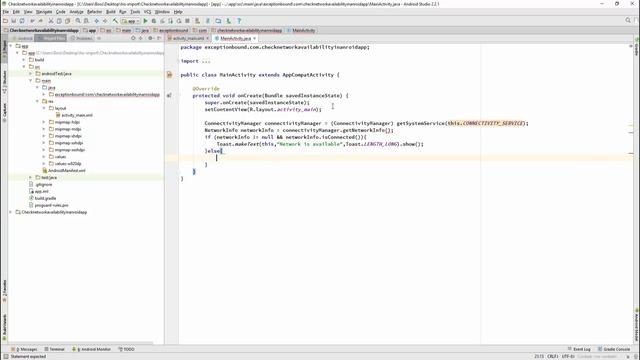This screenshot has height=360, width=640.
Task: Expand the import statements fold
Action: click(179, 61)
